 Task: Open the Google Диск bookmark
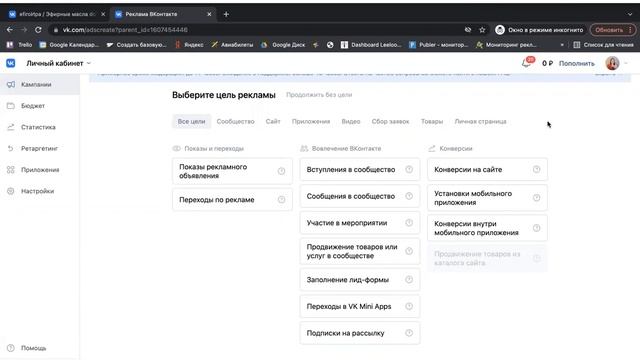283,45
